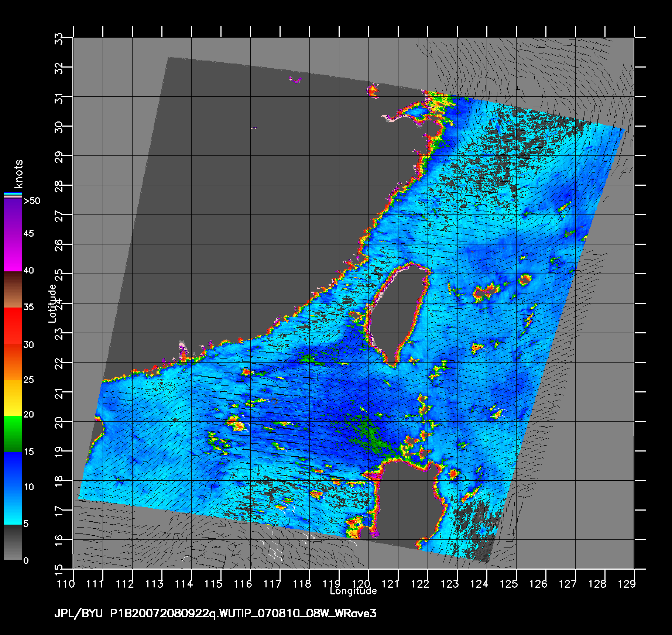672x635 pixels.
Task: Click the "5" color scale label
Action: point(26,524)
